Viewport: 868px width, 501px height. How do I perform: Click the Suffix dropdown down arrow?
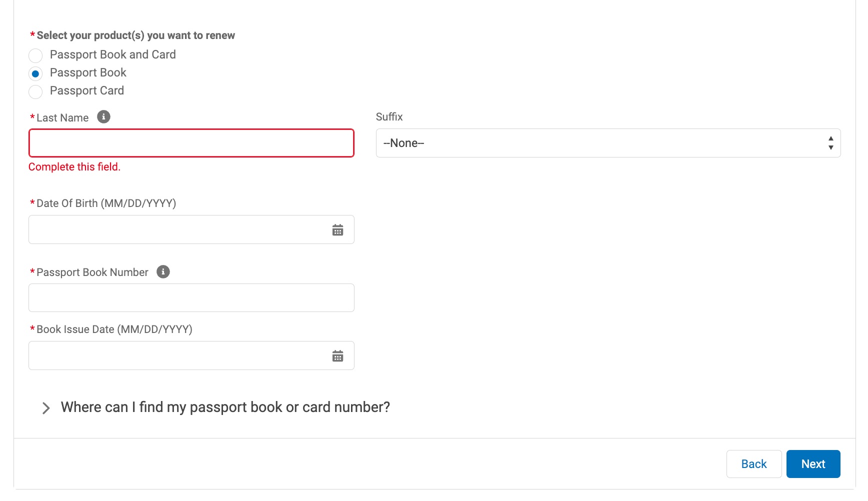[x=830, y=147]
